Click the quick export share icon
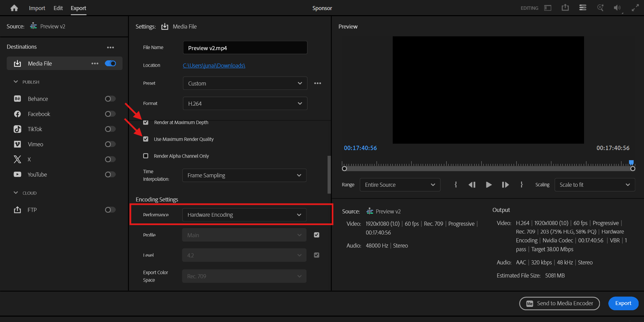644x322 pixels. point(565,7)
